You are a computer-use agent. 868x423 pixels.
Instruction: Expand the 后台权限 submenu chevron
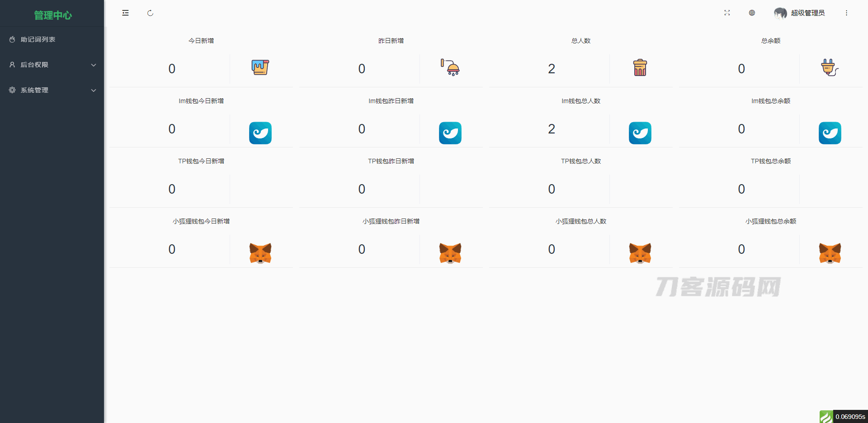[94, 65]
